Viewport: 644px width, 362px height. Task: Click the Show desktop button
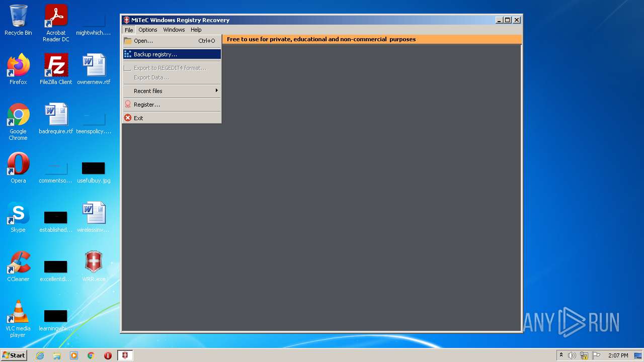click(x=639, y=355)
